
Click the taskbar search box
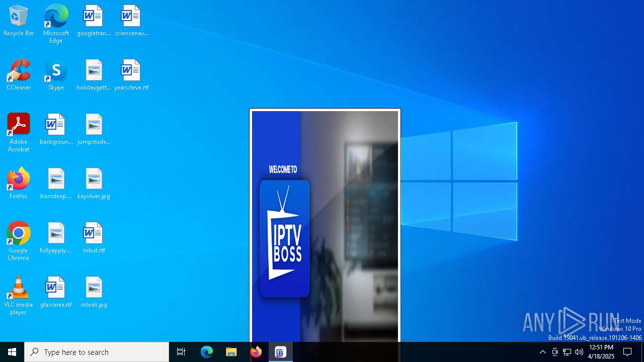pyautogui.click(x=97, y=352)
